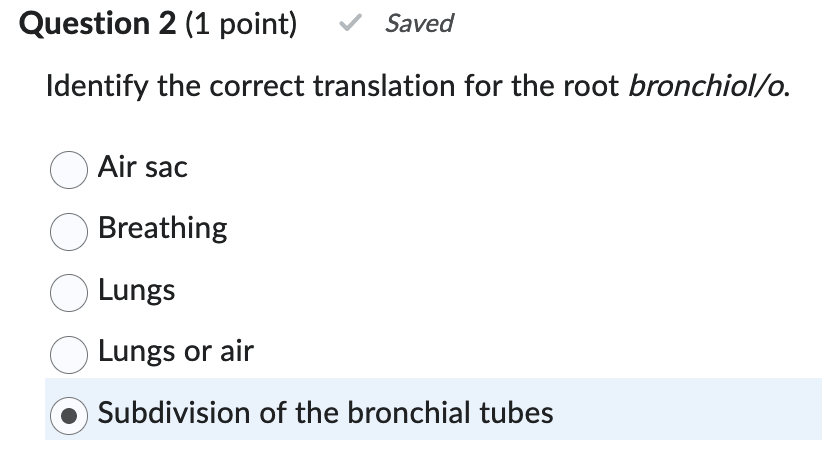
Task: Click the filled Subdivision of bronchial tubes radio
Action: [x=67, y=413]
